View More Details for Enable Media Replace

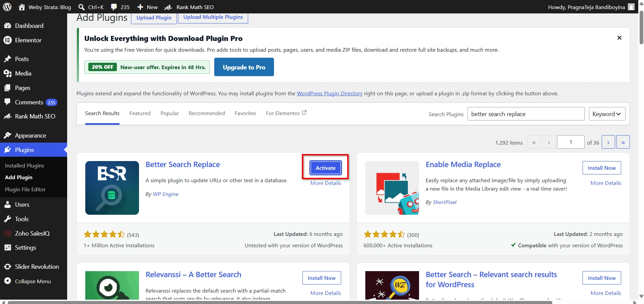(606, 183)
